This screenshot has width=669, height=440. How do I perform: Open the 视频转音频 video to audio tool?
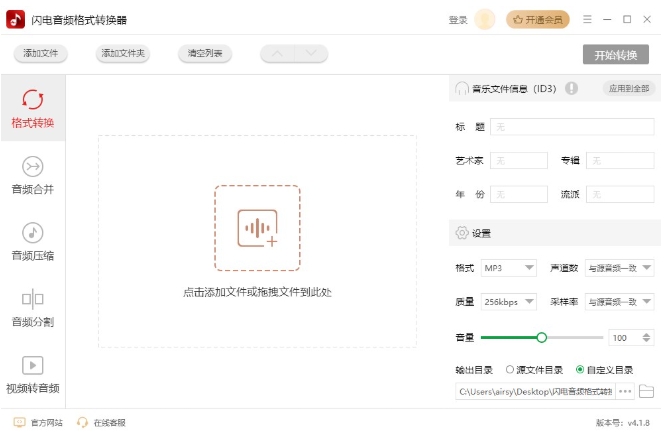pos(33,374)
